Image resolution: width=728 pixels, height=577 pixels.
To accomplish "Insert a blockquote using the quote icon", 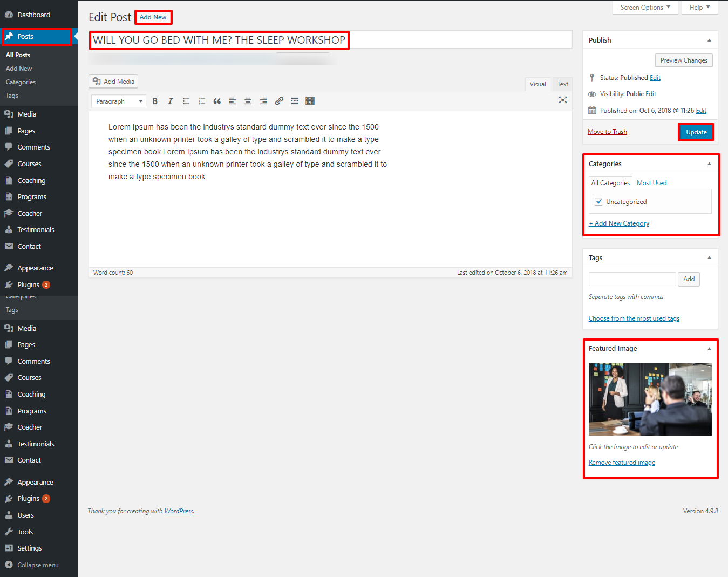I will 217,101.
